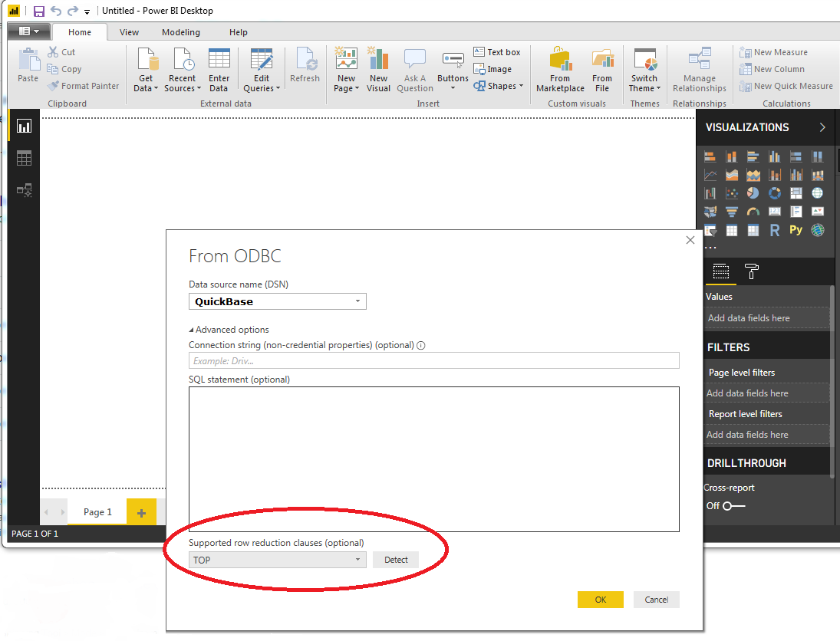
Task: Import custom visual From File
Action: 602,70
